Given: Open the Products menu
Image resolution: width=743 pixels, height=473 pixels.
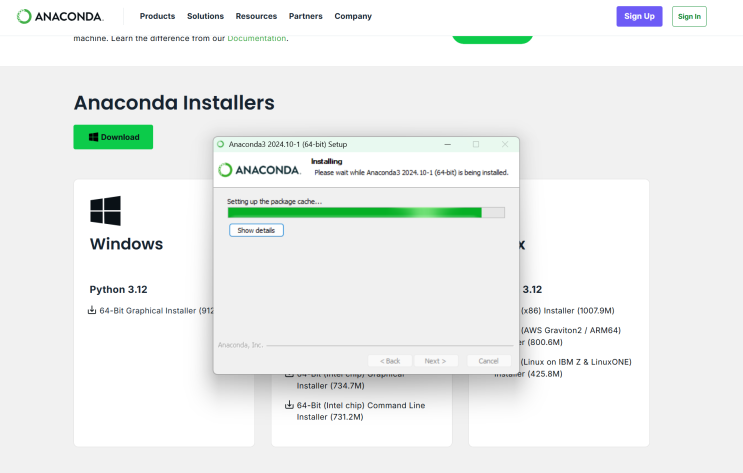Looking at the screenshot, I should (157, 16).
